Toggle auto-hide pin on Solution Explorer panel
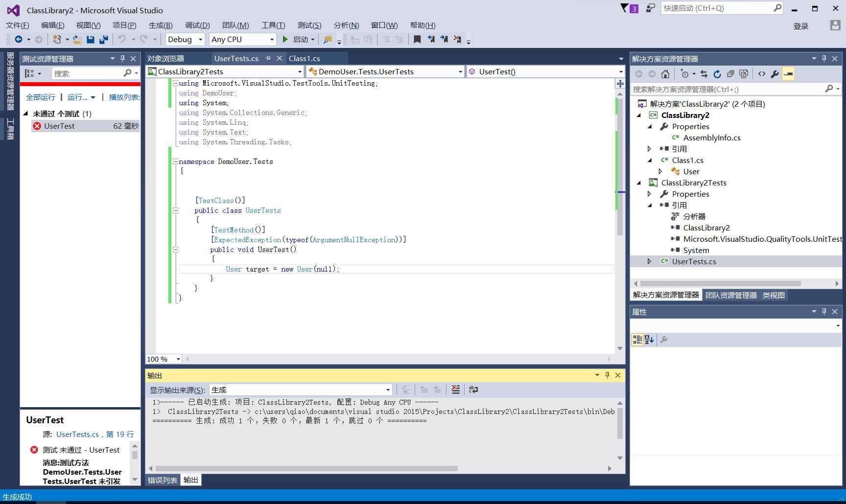 point(824,58)
